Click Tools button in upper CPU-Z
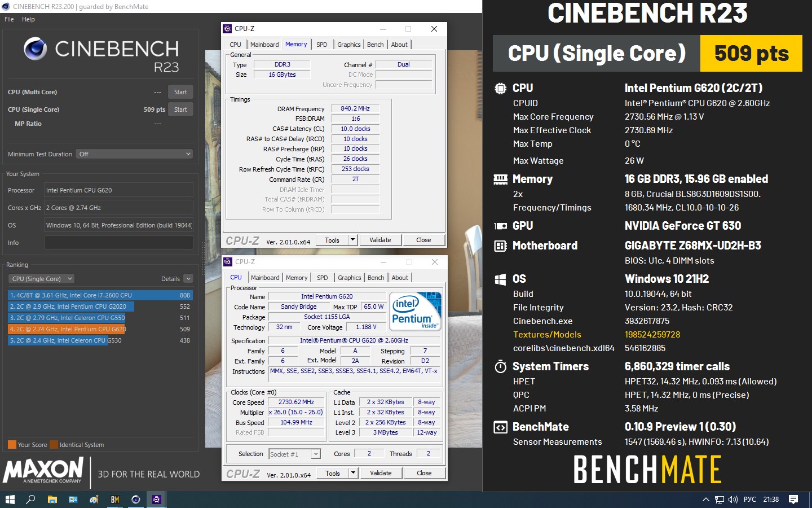Viewport: 812px width, 508px height. coord(332,240)
